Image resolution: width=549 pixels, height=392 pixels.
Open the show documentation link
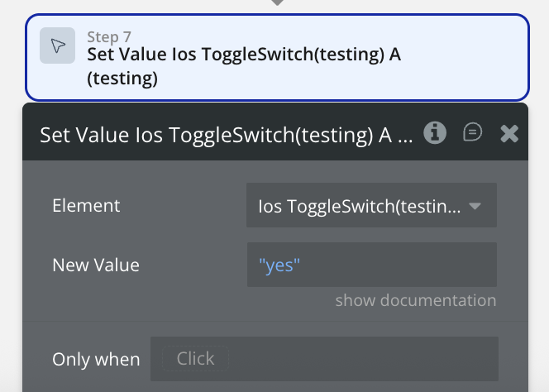(415, 300)
